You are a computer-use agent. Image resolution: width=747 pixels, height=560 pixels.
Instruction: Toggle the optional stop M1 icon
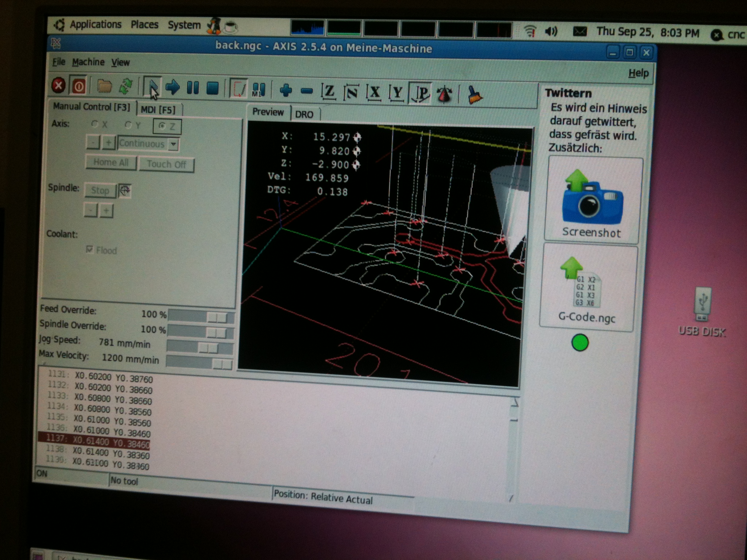pos(259,89)
